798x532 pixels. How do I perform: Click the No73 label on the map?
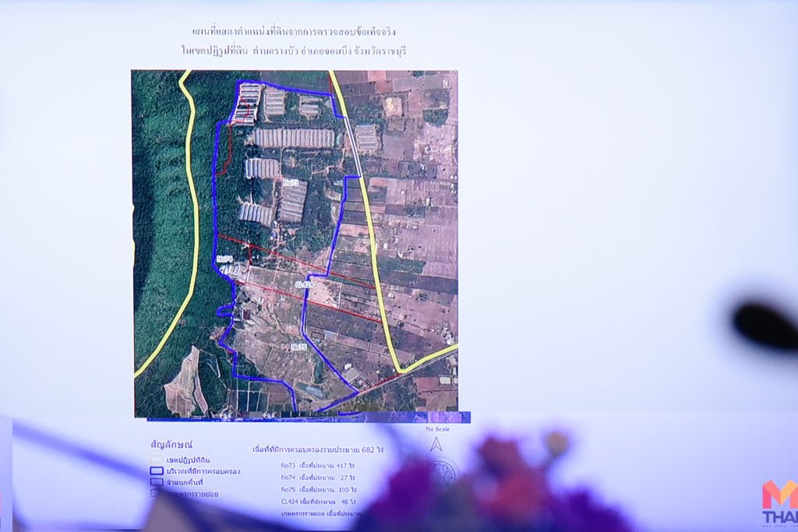tap(291, 182)
